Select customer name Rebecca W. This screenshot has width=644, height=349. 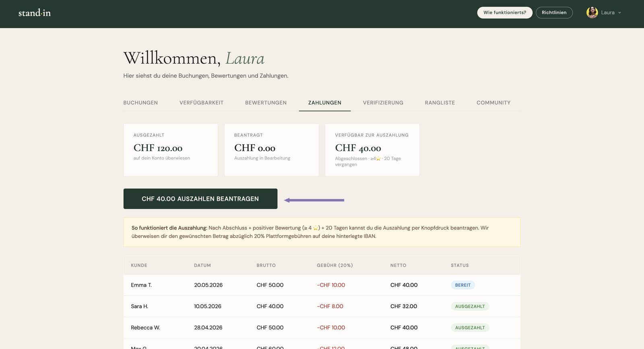145,328
